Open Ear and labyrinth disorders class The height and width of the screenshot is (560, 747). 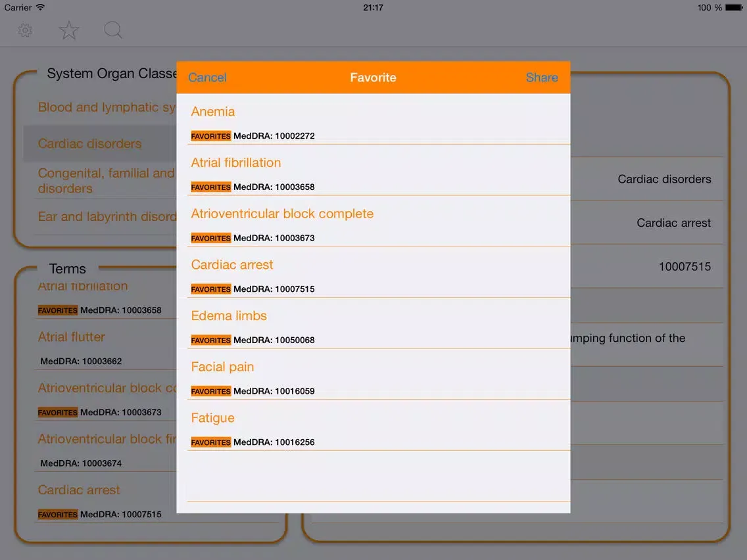point(107,216)
